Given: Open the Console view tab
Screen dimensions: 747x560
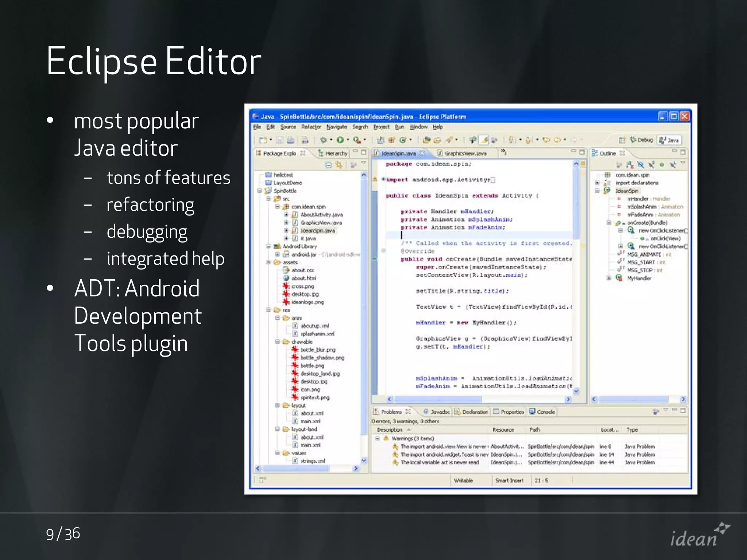Looking at the screenshot, I should tap(542, 412).
